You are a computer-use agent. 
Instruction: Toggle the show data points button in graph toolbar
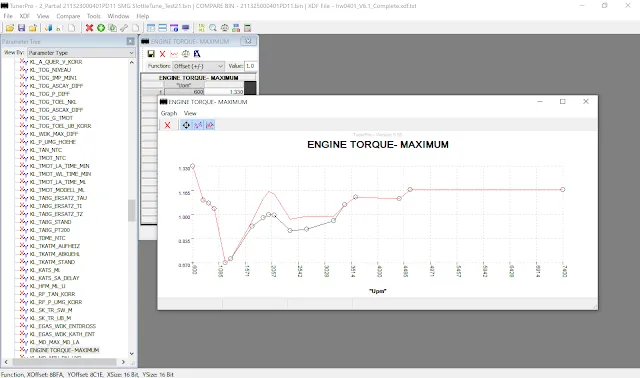point(198,125)
